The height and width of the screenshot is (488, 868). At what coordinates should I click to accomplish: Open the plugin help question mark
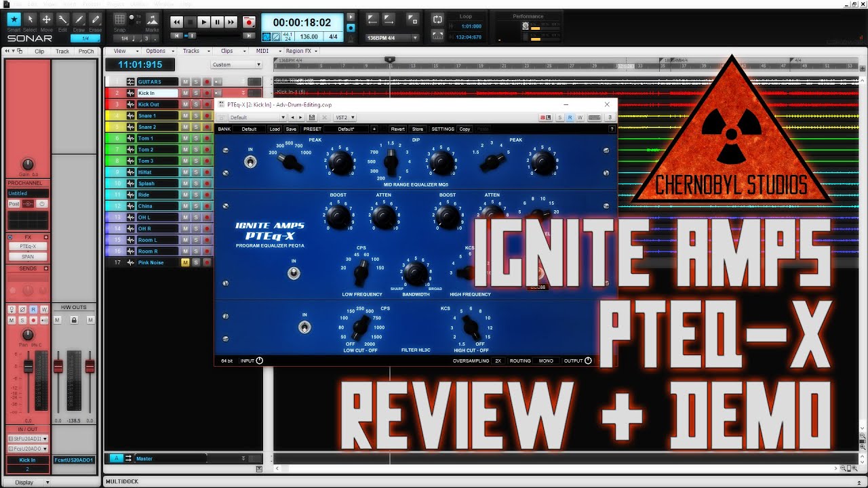point(611,129)
